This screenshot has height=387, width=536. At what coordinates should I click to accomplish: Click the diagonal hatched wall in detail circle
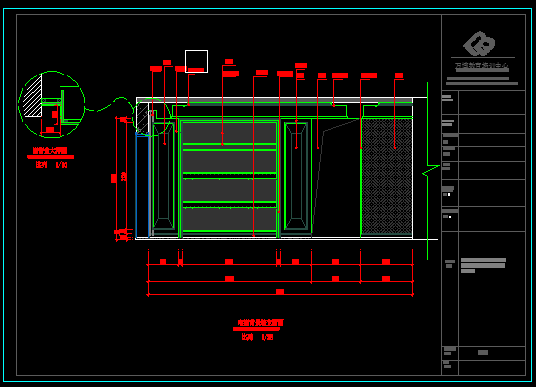(x=33, y=96)
